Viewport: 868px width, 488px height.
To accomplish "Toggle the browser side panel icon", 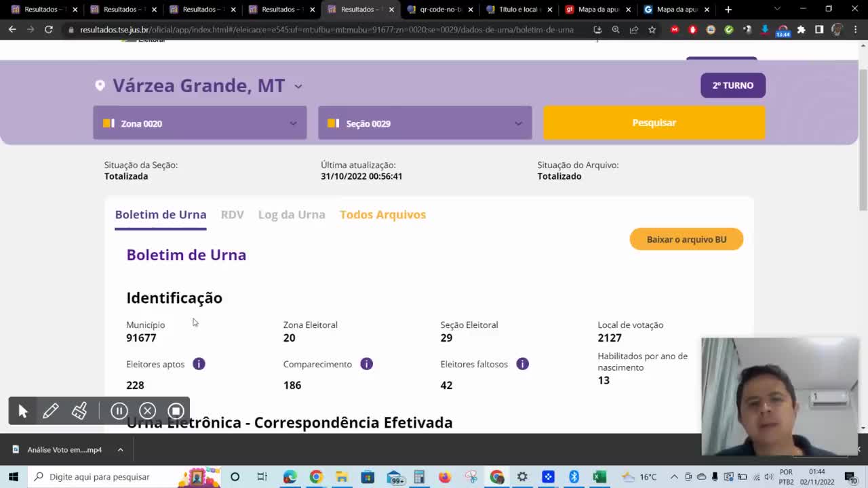I will pos(819,30).
